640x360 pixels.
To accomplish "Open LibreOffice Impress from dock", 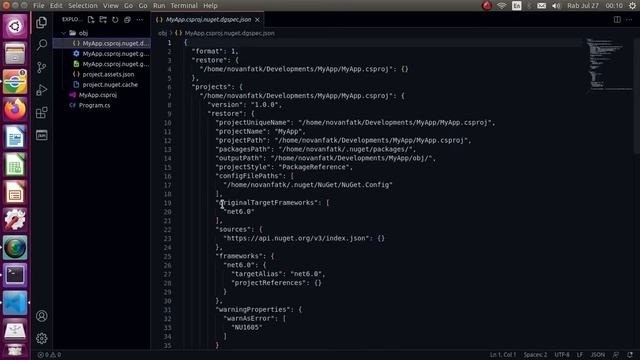I will 15,192.
